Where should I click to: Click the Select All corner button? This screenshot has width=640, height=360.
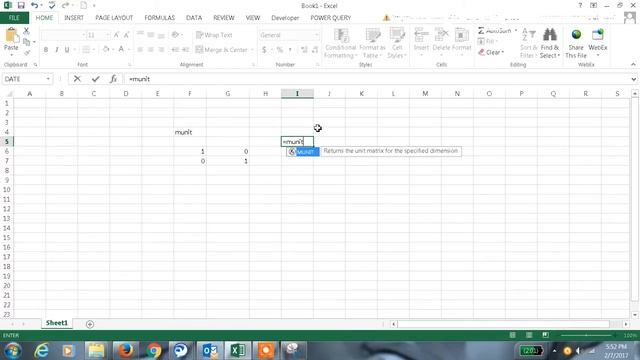(x=7, y=93)
